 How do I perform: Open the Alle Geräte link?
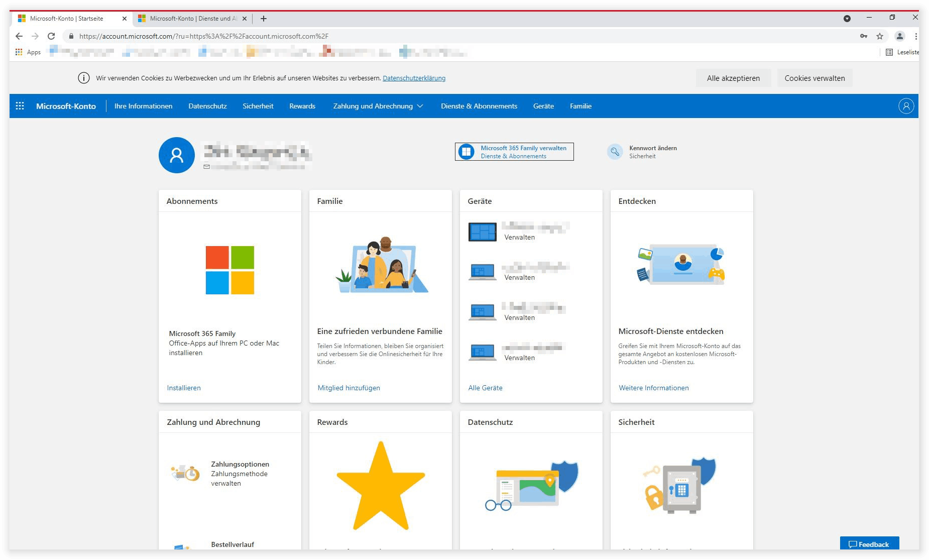(485, 388)
